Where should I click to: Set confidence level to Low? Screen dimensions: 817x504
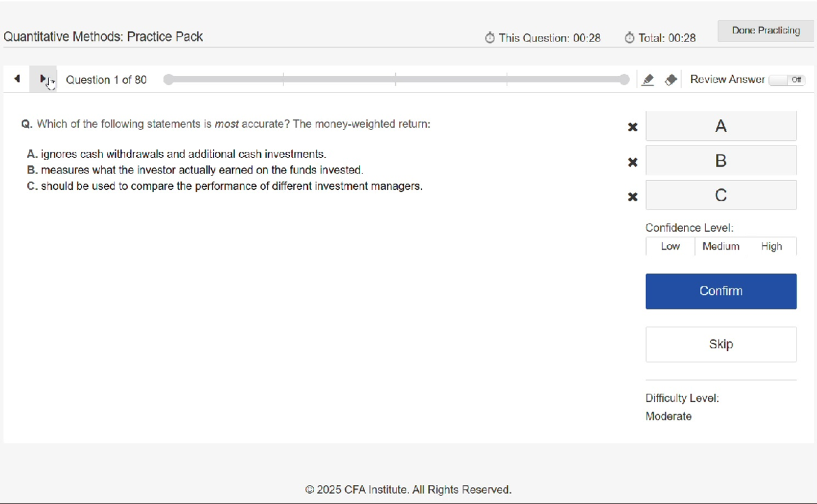coord(670,246)
